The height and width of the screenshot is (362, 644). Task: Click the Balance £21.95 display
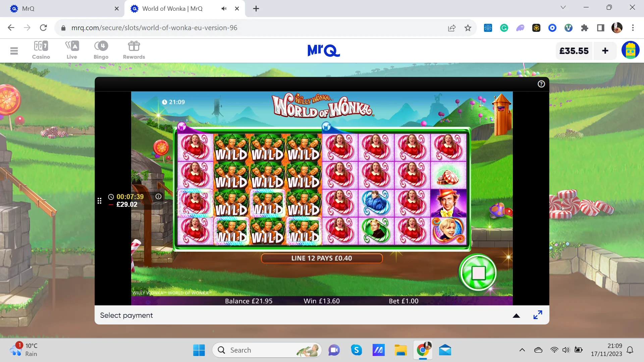coord(249,301)
